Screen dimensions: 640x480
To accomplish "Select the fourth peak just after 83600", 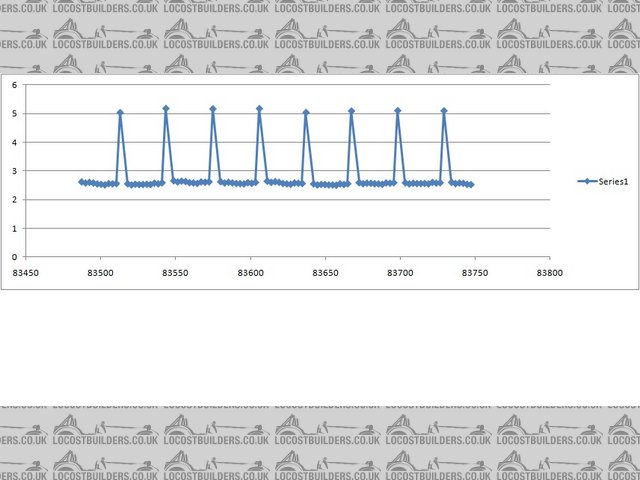I will tap(259, 108).
